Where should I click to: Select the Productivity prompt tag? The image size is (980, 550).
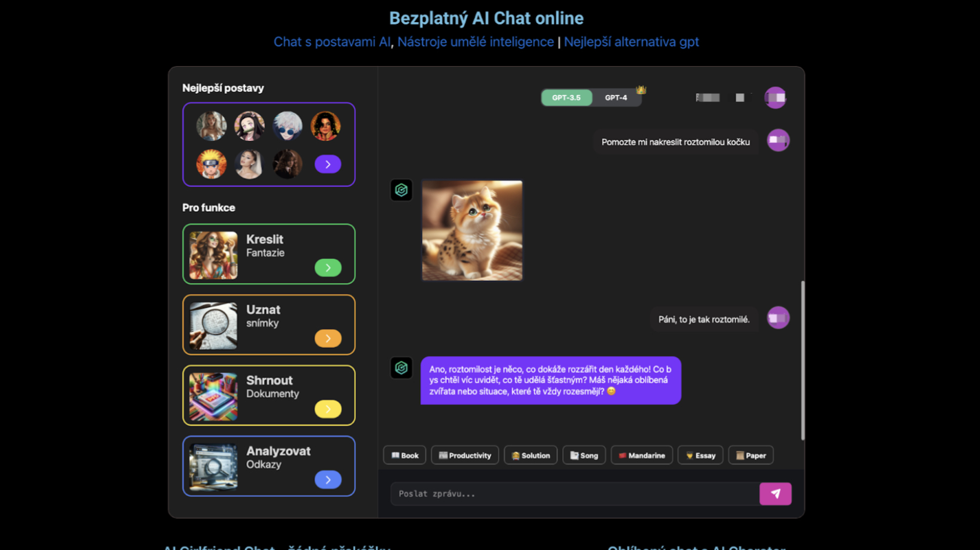[x=465, y=456]
